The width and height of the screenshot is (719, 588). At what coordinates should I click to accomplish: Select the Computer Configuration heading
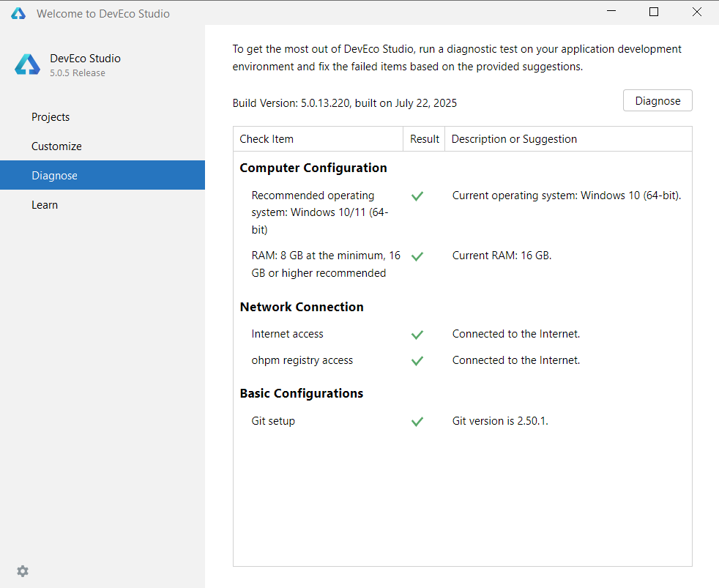(313, 168)
